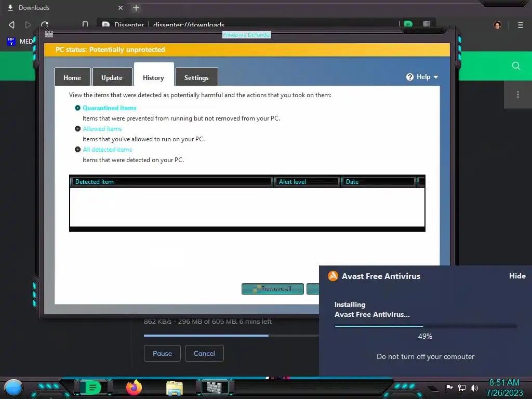Cancel the current browser download
The height and width of the screenshot is (399, 532).
[x=204, y=353]
